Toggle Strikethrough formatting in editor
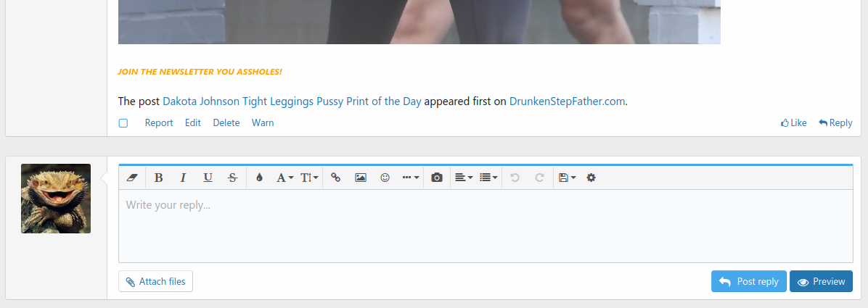Screen dimensions: 868x308 [x=232, y=178]
